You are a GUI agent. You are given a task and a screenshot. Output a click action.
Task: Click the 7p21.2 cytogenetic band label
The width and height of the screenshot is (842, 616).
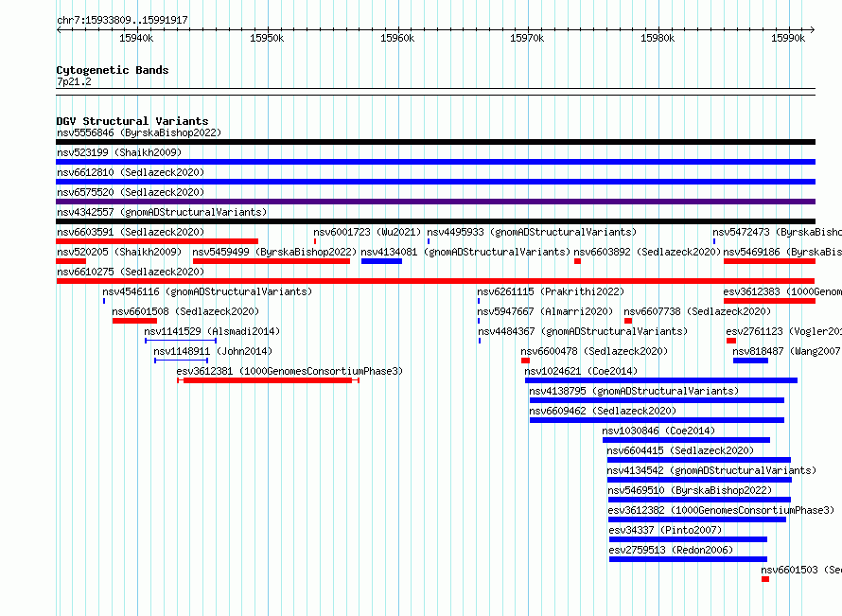[x=74, y=81]
